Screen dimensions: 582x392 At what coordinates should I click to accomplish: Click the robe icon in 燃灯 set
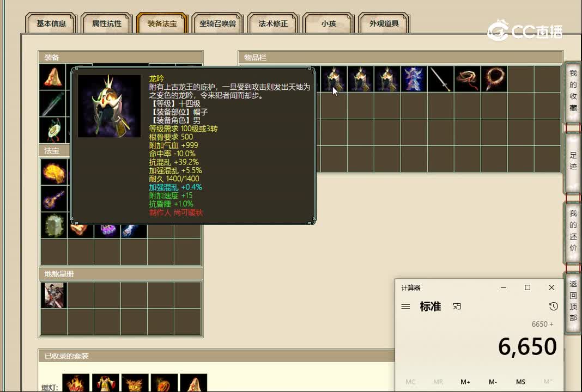105,383
